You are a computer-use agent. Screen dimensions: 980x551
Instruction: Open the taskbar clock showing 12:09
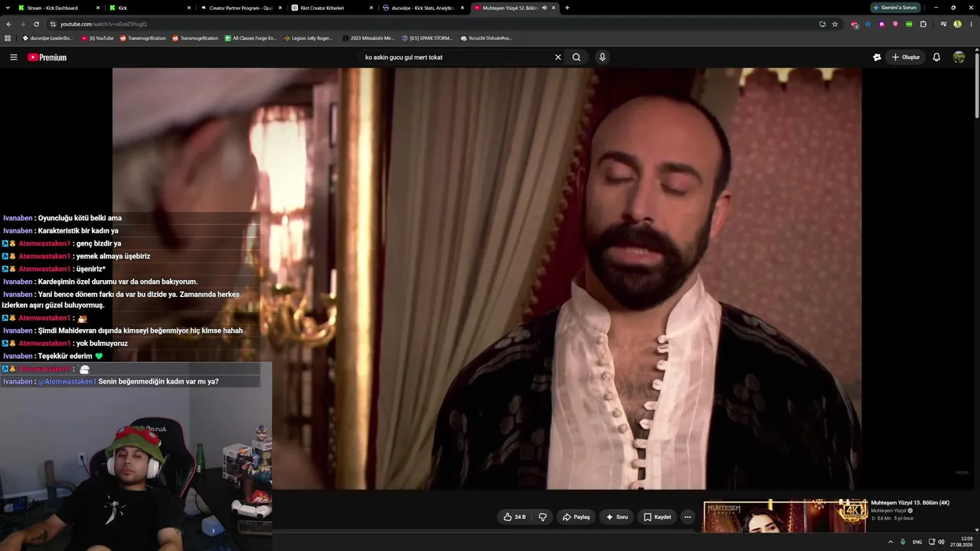coord(961,542)
